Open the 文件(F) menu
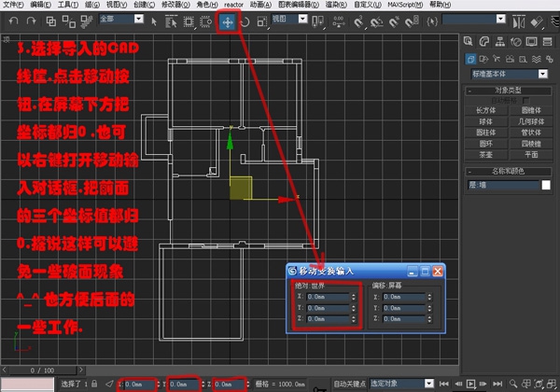Viewport: 560px width, 392px height. [x=13, y=5]
